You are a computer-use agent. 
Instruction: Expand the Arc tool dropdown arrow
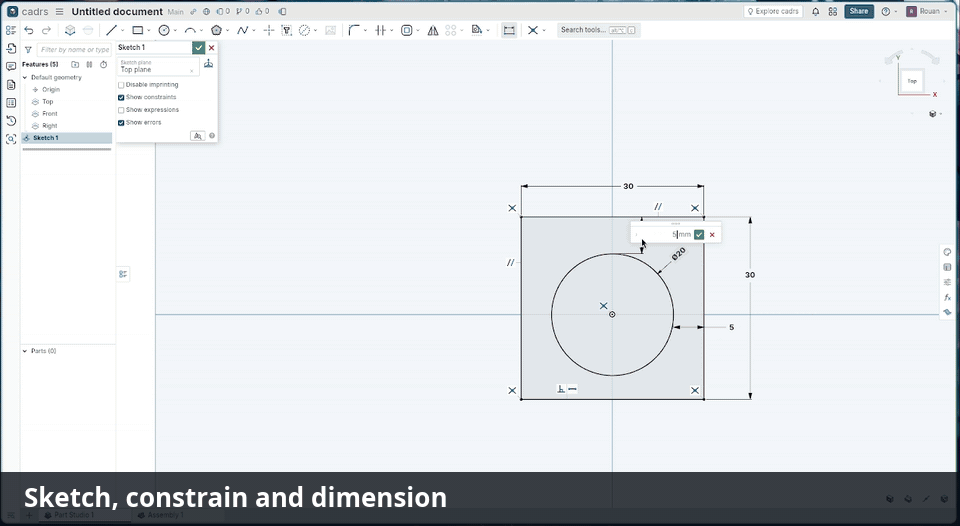pyautogui.click(x=201, y=31)
